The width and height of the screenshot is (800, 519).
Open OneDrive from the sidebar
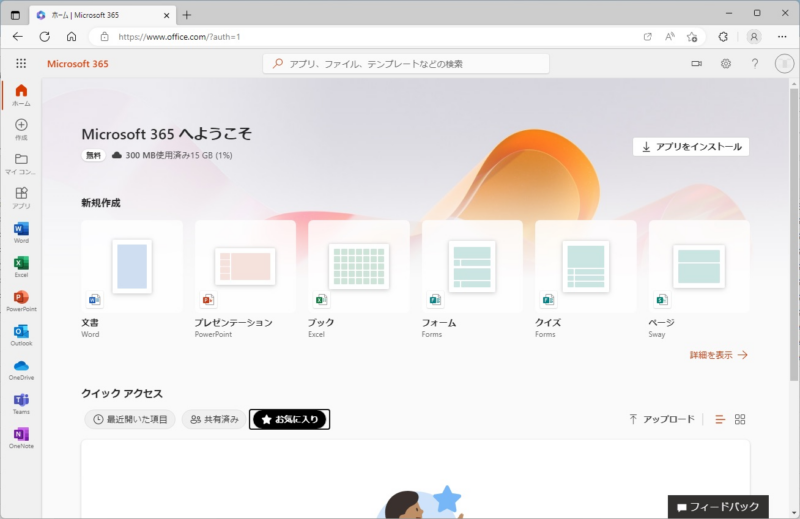click(21, 369)
